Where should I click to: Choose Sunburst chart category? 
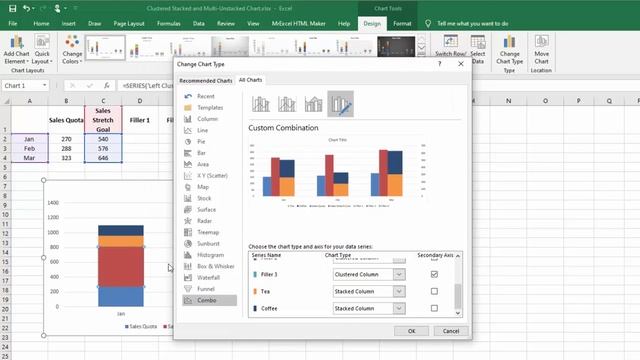pyautogui.click(x=209, y=244)
